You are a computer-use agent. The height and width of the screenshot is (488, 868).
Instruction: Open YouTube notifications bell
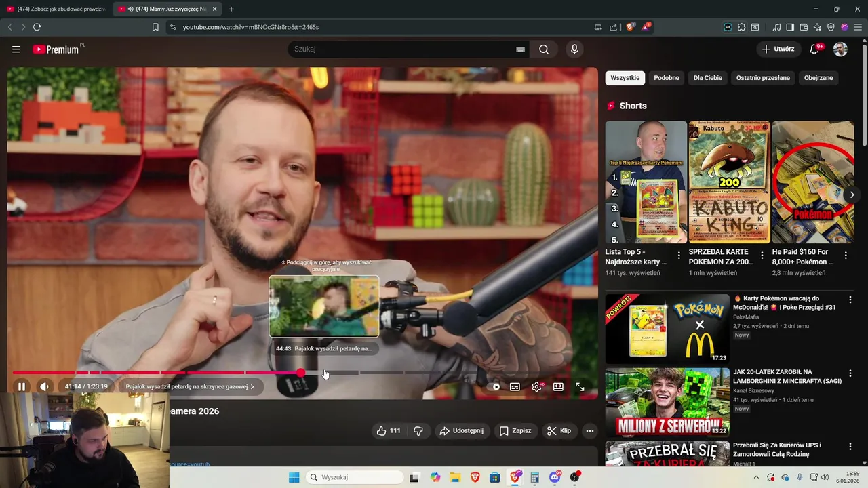[x=814, y=49]
